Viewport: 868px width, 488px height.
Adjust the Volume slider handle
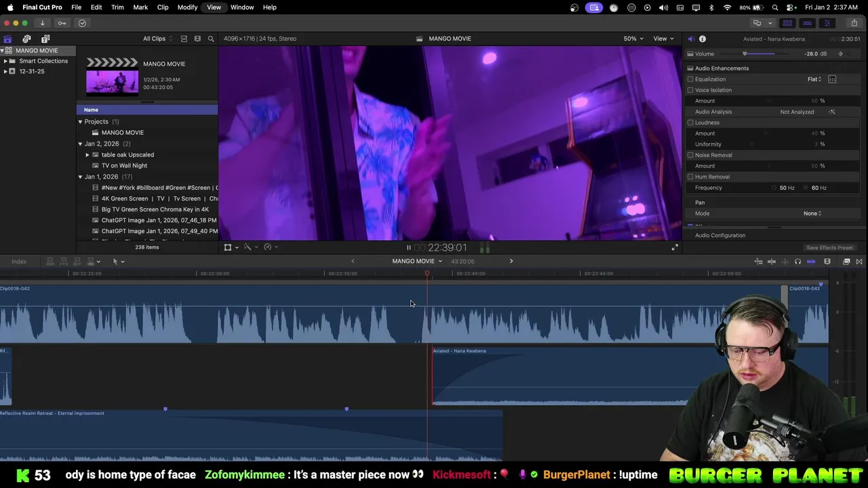click(745, 54)
